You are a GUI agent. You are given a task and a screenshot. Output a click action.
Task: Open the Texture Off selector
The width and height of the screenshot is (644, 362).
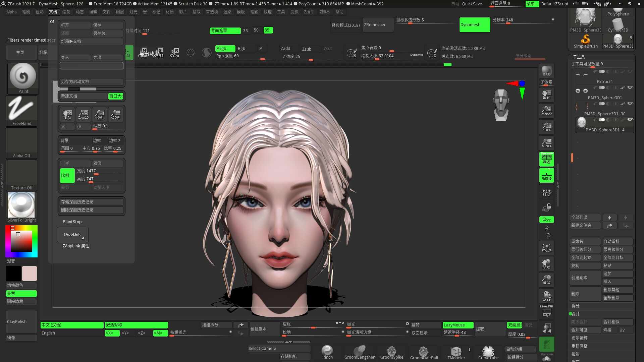(21, 175)
